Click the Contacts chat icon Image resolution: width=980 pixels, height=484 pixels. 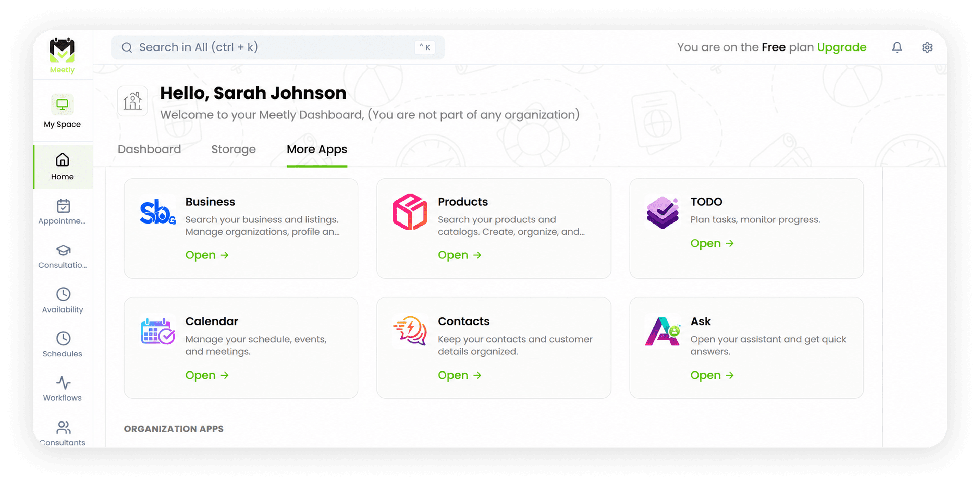pyautogui.click(x=410, y=331)
